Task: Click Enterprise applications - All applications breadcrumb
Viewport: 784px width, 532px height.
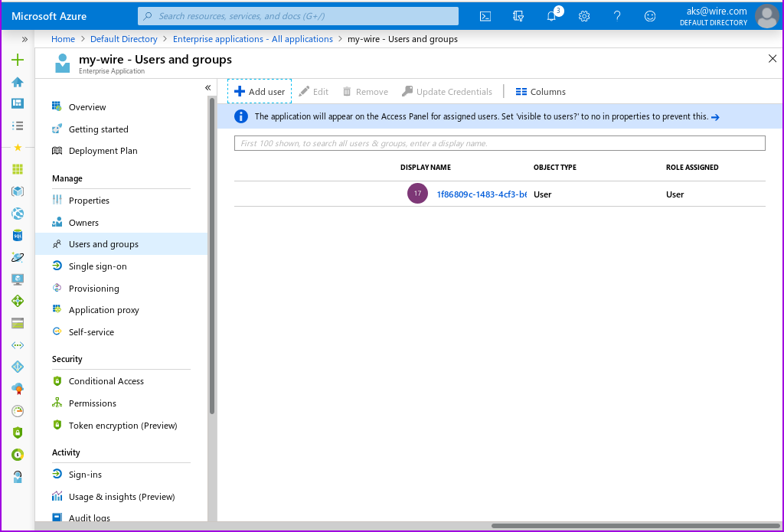Action: click(253, 39)
